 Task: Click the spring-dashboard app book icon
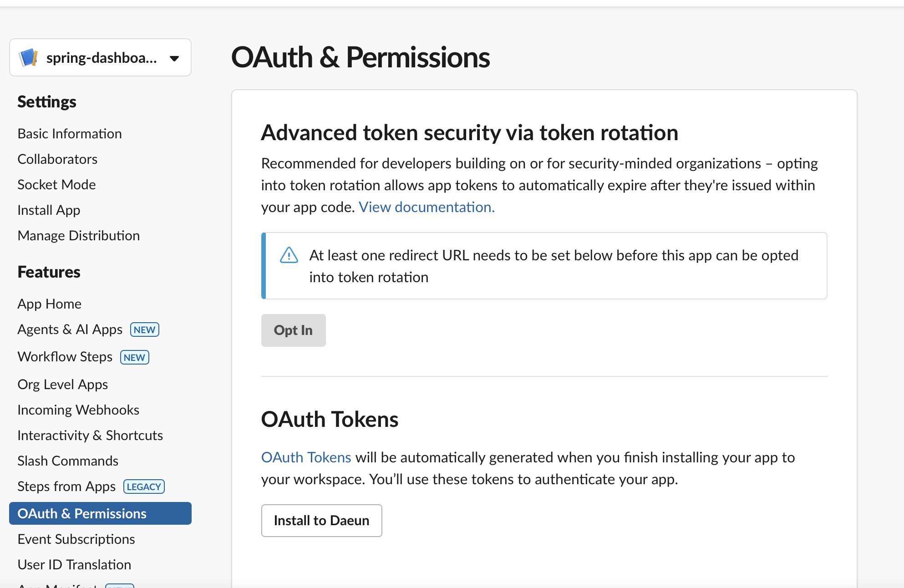click(x=28, y=58)
